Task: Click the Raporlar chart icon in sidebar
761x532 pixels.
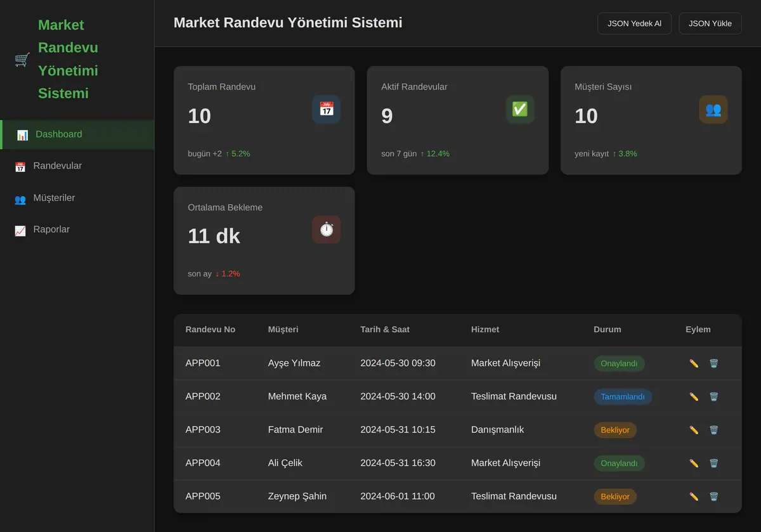Action: click(x=20, y=231)
